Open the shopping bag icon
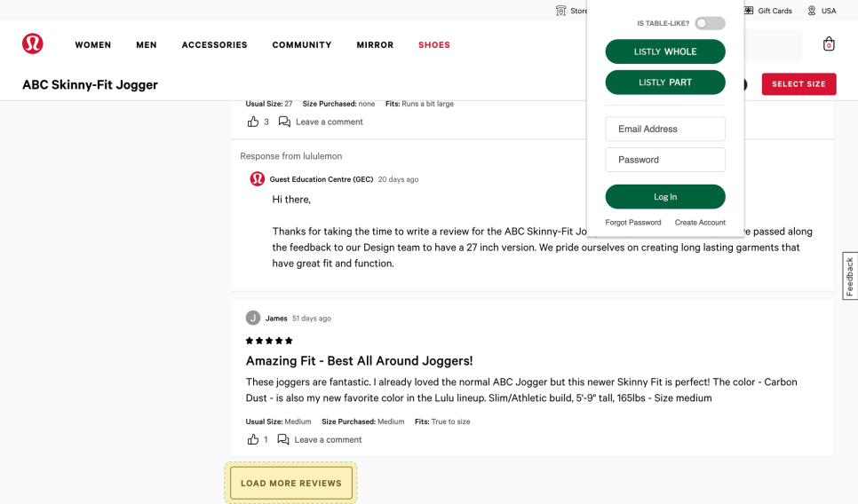 (829, 44)
